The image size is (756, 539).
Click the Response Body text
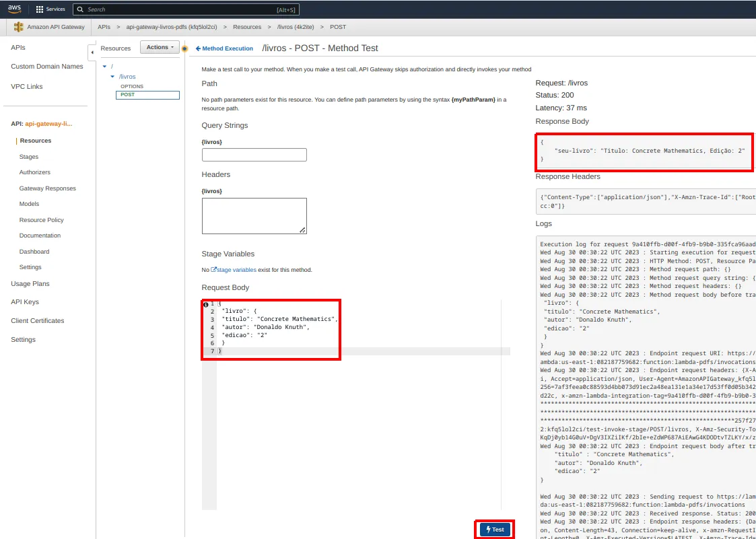click(x=643, y=151)
